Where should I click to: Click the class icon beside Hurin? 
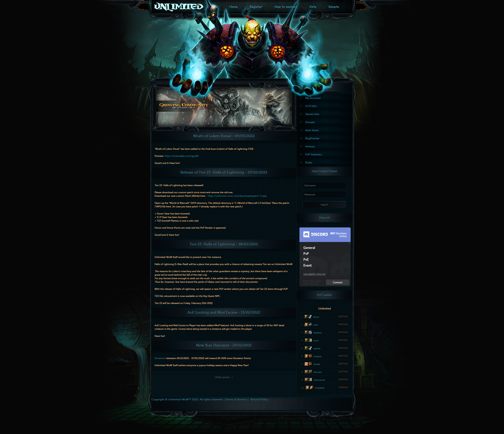point(310,340)
